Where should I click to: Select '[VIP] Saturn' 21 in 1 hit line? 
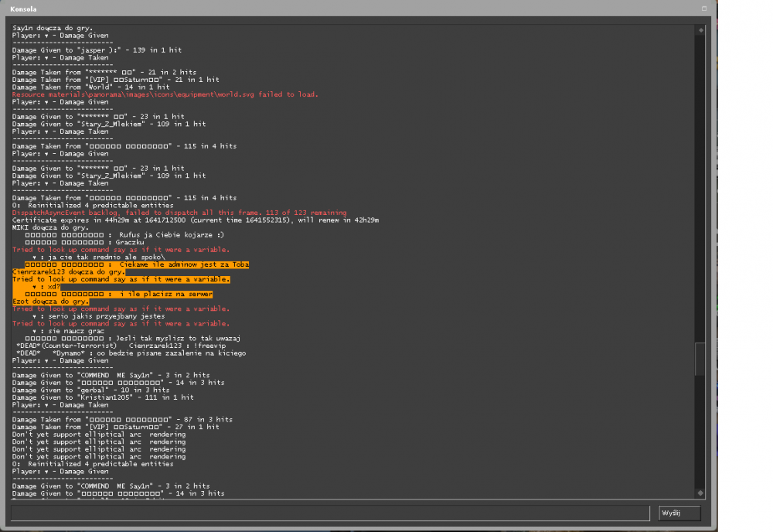tap(116, 80)
